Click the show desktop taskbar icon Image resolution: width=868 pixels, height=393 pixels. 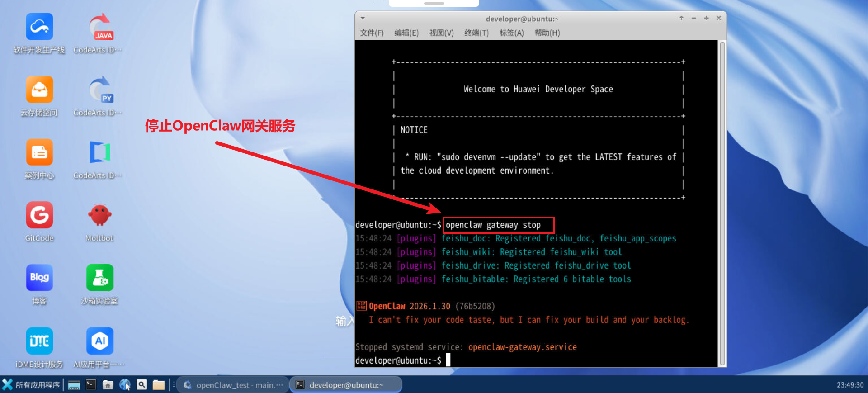point(74,385)
